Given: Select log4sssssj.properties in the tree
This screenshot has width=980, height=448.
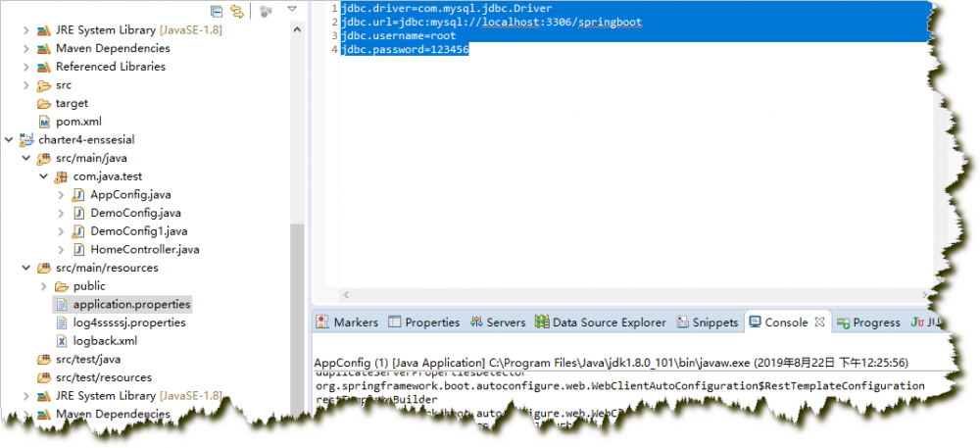Looking at the screenshot, I should tap(129, 323).
